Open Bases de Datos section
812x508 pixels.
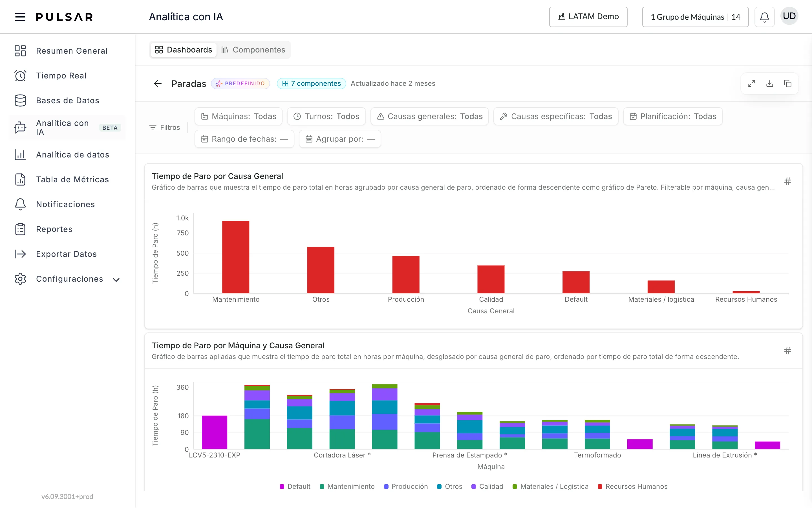67,100
